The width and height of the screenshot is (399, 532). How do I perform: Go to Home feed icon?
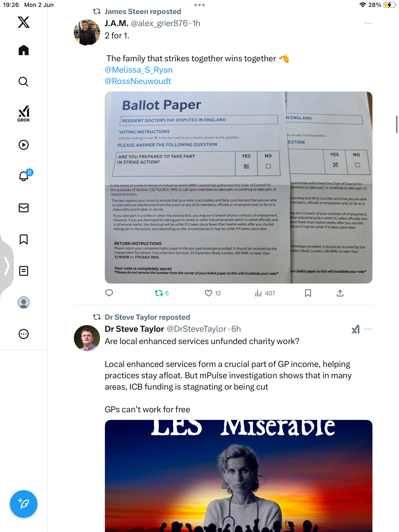24,50
